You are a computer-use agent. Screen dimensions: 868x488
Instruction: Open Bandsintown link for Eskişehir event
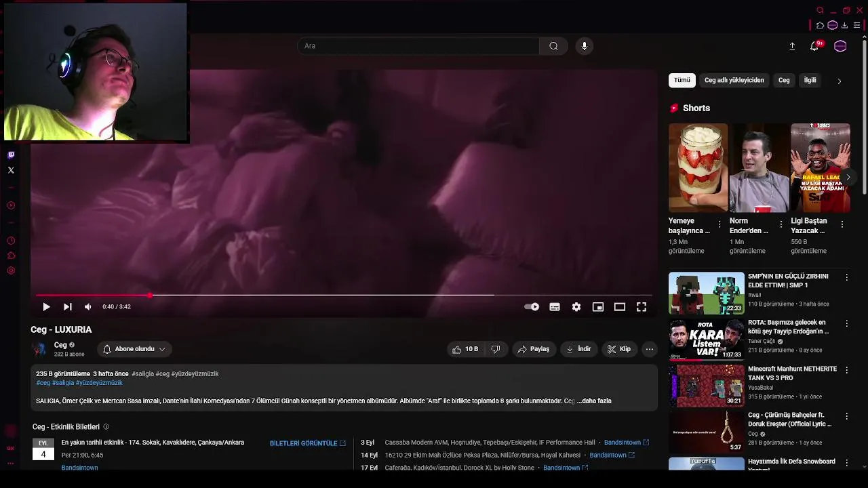pos(627,443)
